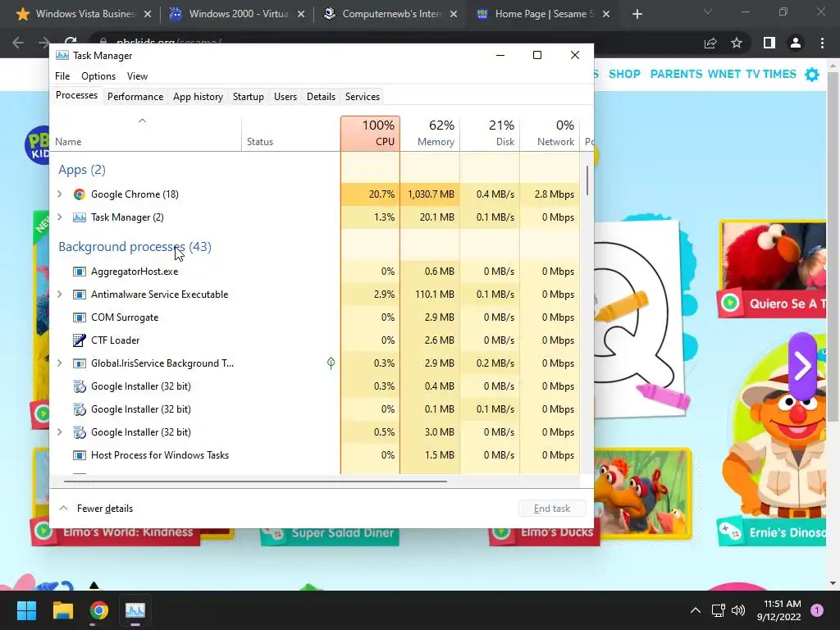The height and width of the screenshot is (630, 840).
Task: Open the notification badge in the tray
Action: (x=817, y=610)
